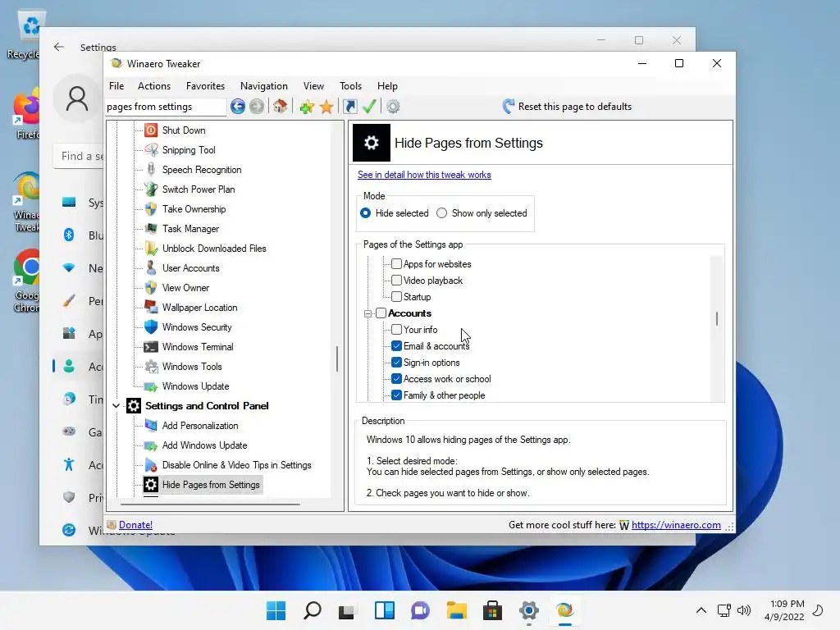Click the blue Back navigation arrow icon

pyautogui.click(x=238, y=107)
